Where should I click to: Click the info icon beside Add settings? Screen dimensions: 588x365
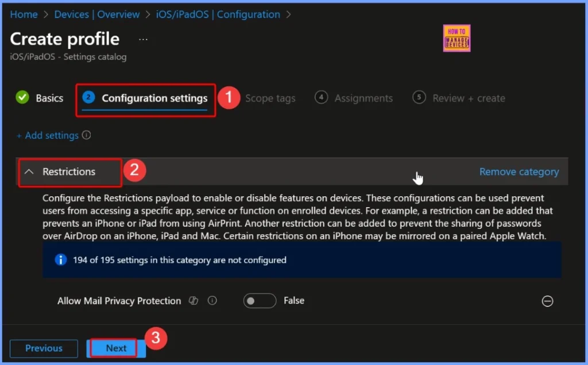pos(85,135)
